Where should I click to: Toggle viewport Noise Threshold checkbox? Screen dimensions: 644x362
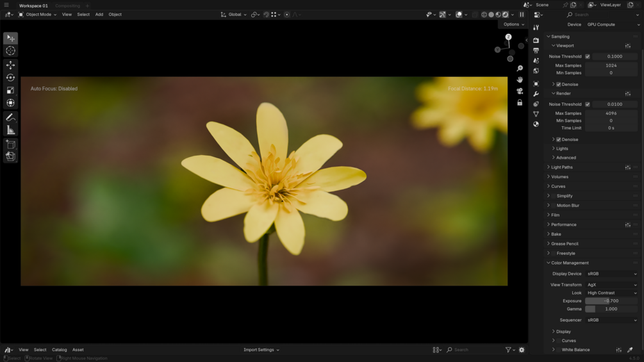coord(588,56)
